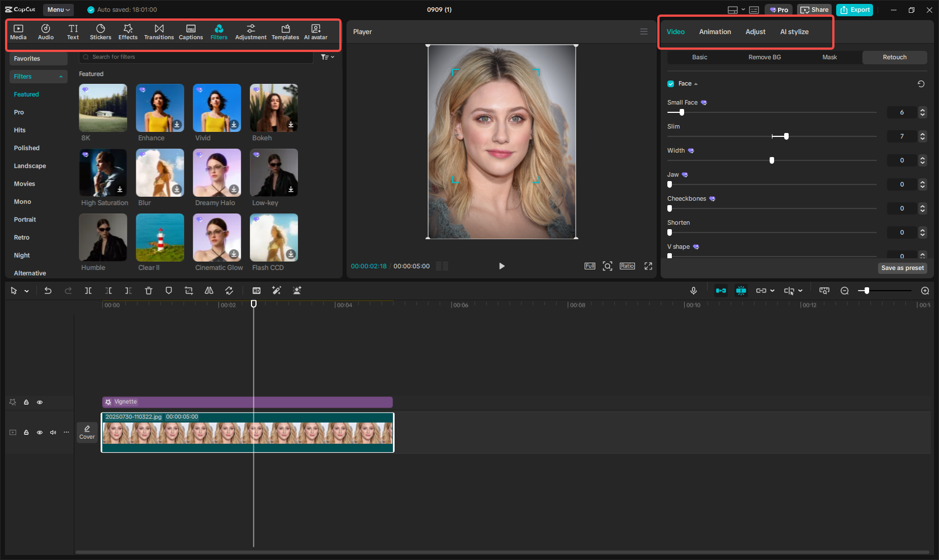
Task: Click the Slim slider handle
Action: click(x=786, y=136)
